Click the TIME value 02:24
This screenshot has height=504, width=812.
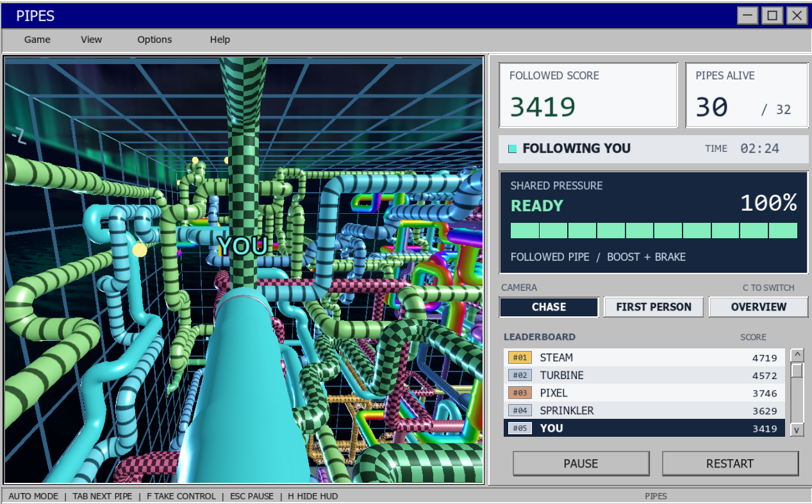760,149
